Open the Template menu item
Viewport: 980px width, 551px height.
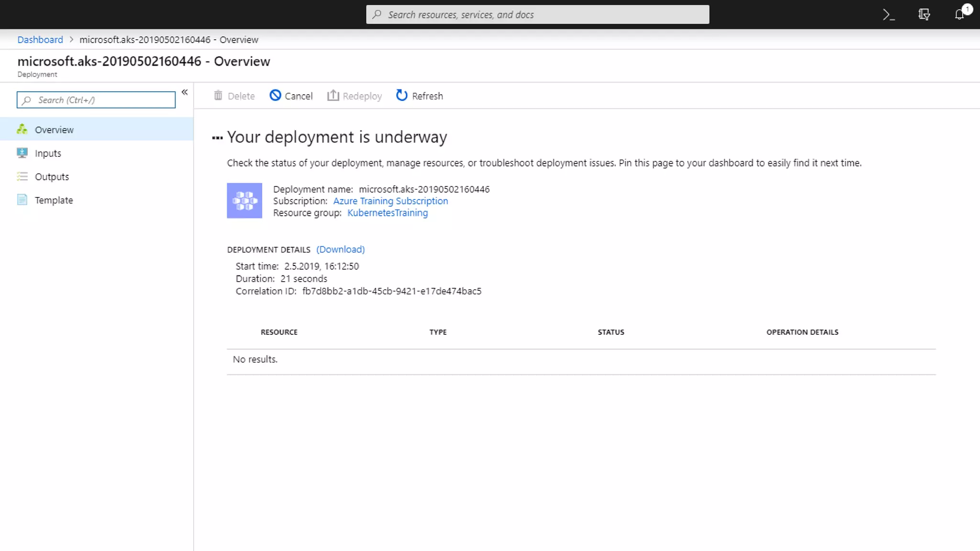pyautogui.click(x=54, y=200)
